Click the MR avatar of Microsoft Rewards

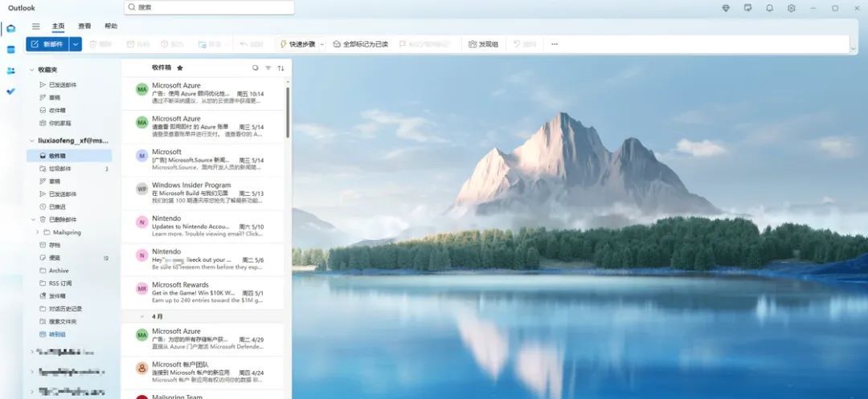[x=142, y=288]
